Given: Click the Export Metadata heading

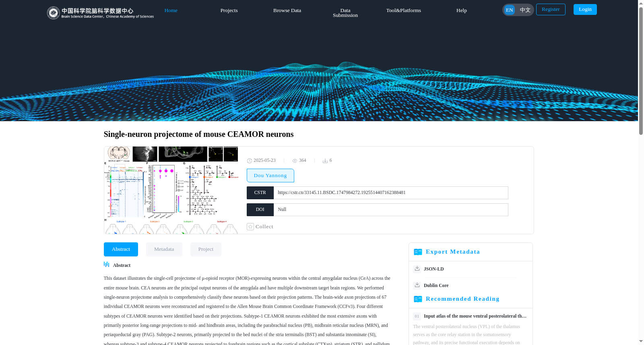Looking at the screenshot, I should (453, 252).
